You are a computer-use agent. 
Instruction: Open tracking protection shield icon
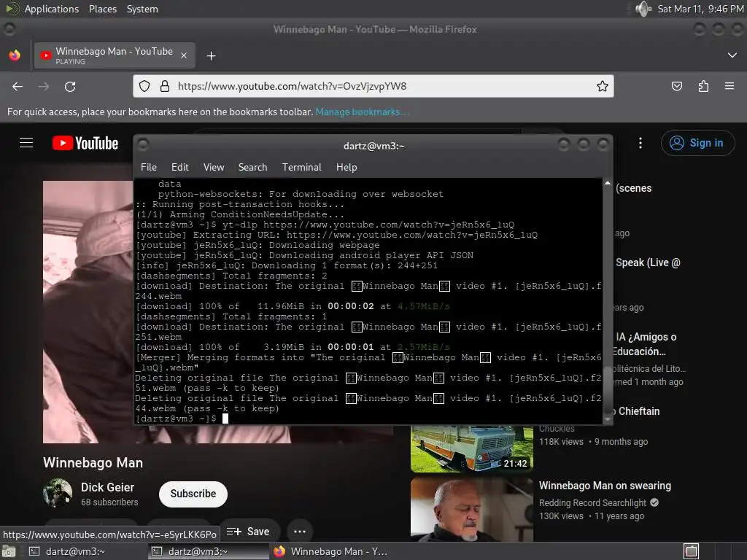pyautogui.click(x=144, y=86)
